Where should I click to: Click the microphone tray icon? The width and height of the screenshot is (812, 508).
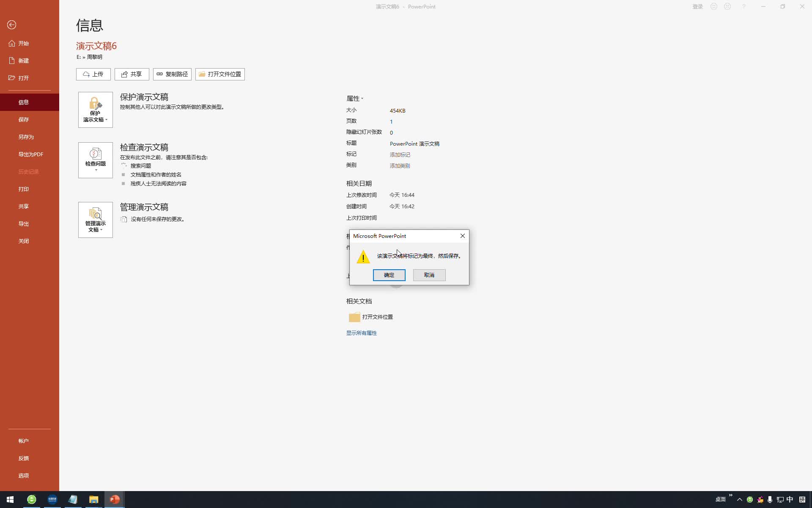click(x=770, y=500)
